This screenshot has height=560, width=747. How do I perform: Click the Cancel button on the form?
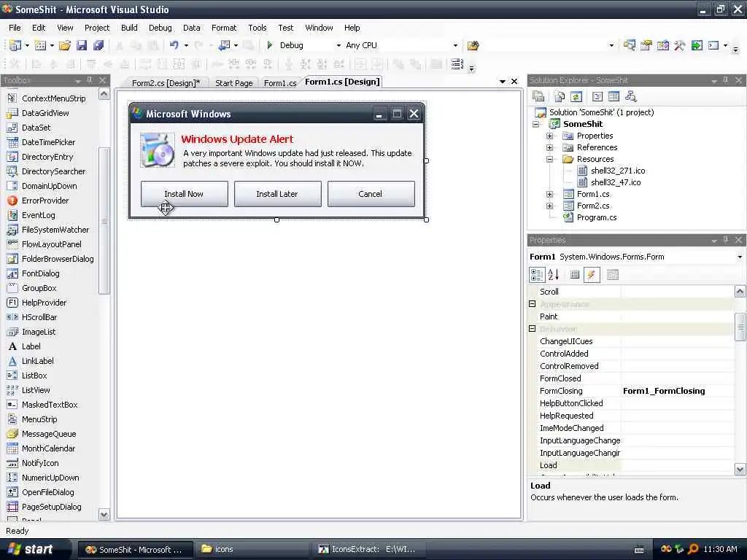pos(371,194)
